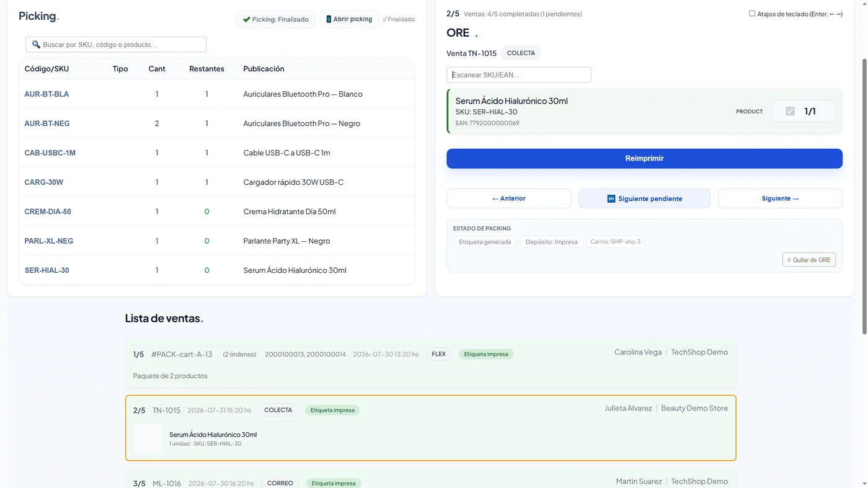Click the magnifier icon in the SKU search box

[x=36, y=45]
